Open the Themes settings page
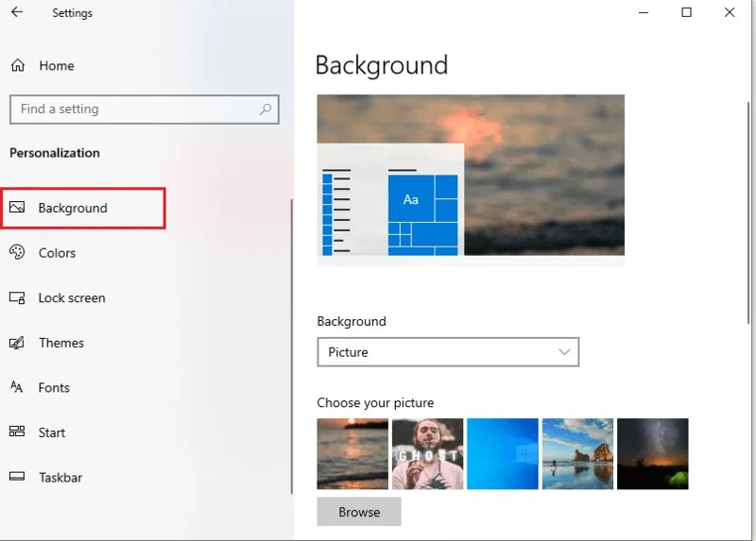This screenshot has width=756, height=541. click(x=61, y=343)
